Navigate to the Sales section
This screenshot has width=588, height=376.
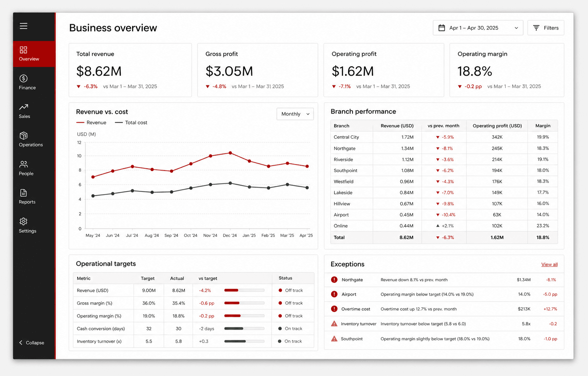click(24, 111)
